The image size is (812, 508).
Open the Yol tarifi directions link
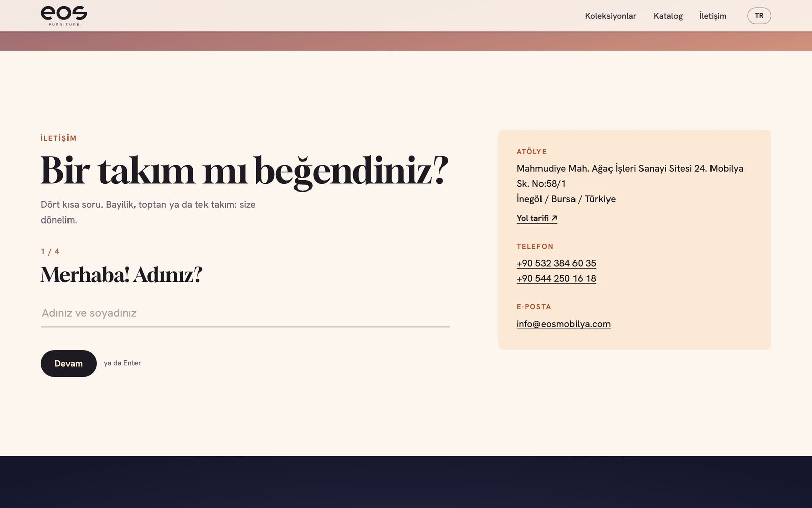coord(536,218)
